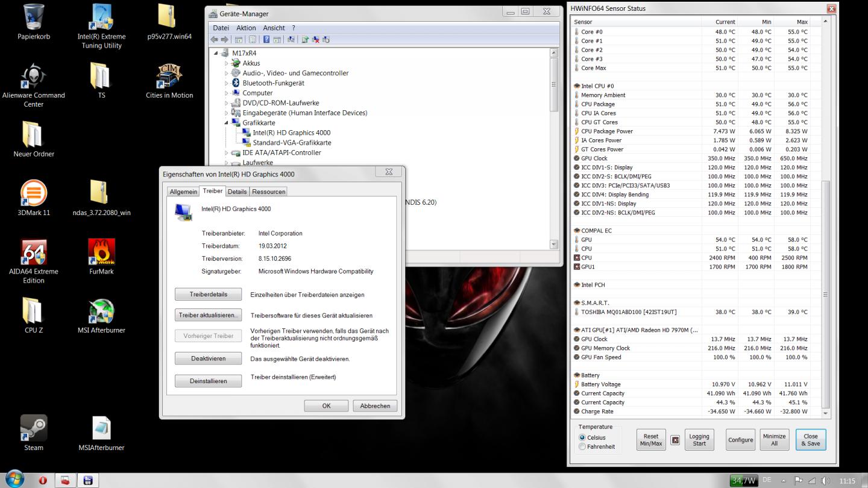Viewport: 868px width, 488px height.
Task: Select Celsius temperature radio button
Action: (582, 437)
